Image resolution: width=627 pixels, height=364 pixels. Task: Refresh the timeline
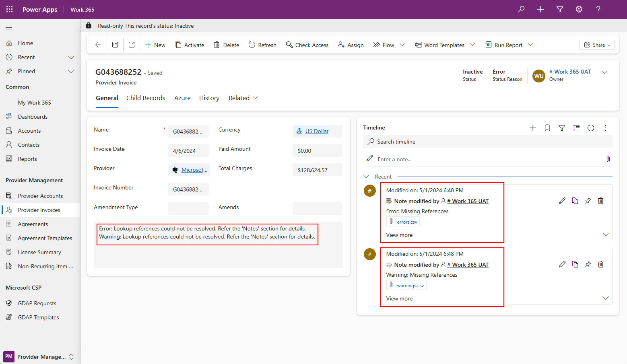point(591,128)
